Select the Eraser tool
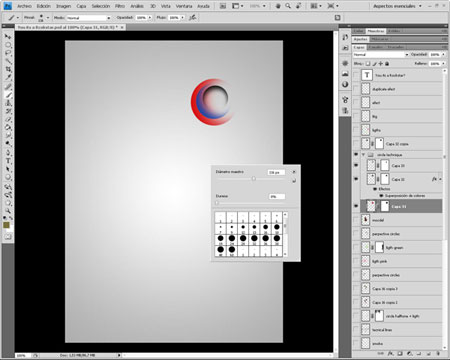 coord(8,119)
